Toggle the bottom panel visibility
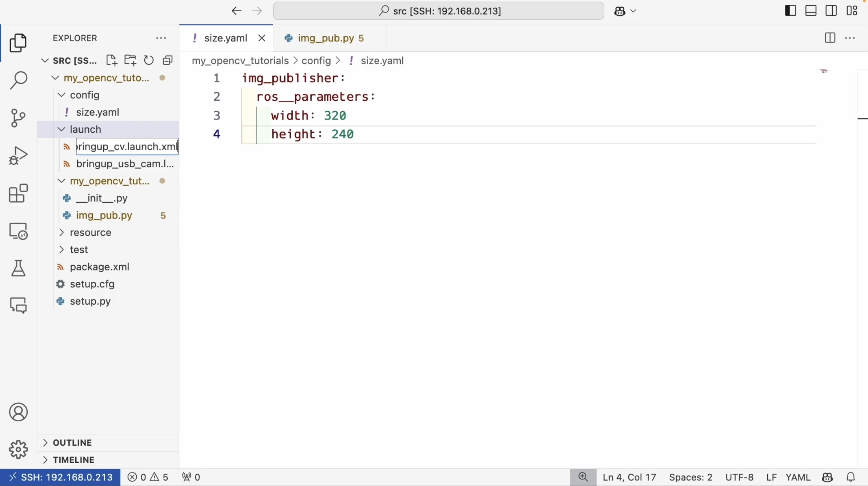Image resolution: width=868 pixels, height=486 pixels. point(811,11)
